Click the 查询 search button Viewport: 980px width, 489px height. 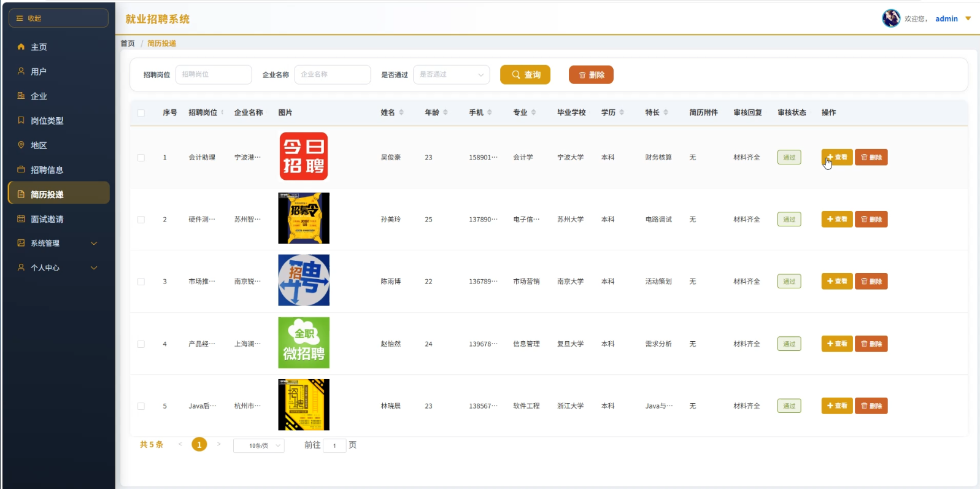(x=525, y=74)
